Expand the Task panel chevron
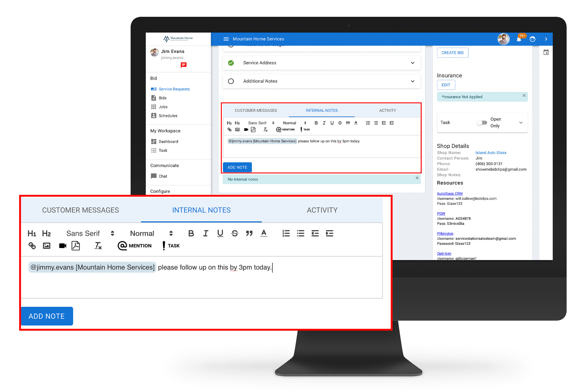577x392 pixels. coord(521,123)
